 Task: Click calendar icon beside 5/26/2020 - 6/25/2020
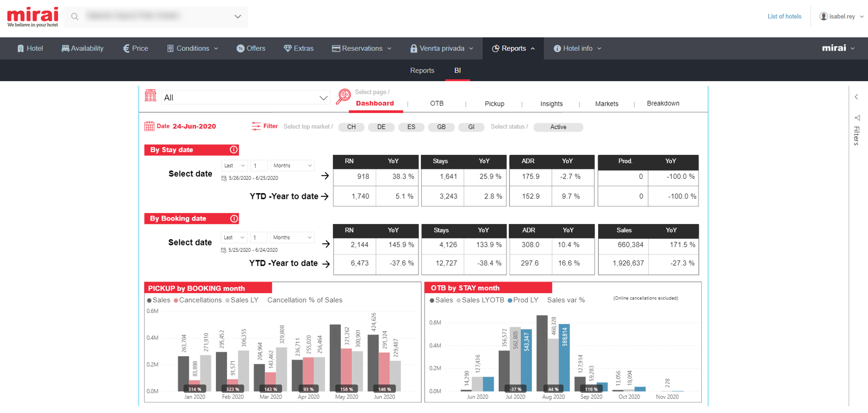point(224,178)
